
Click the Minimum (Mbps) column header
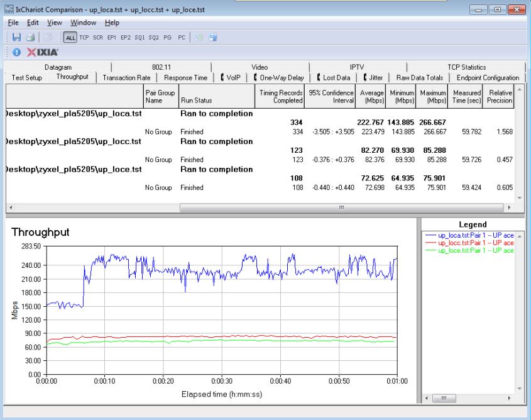(x=401, y=97)
